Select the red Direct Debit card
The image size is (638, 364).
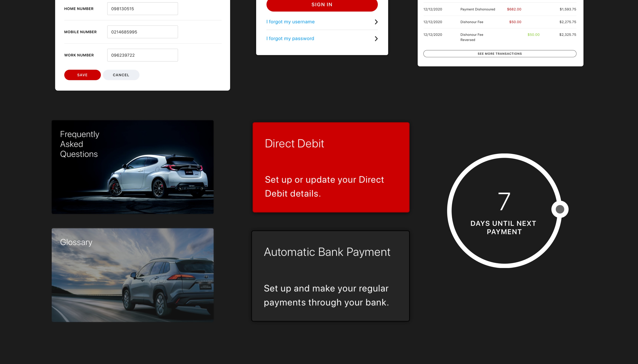[331, 167]
